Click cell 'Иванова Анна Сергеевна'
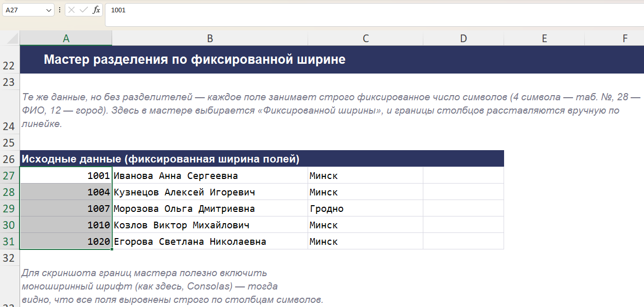644x307 pixels. tap(210, 175)
